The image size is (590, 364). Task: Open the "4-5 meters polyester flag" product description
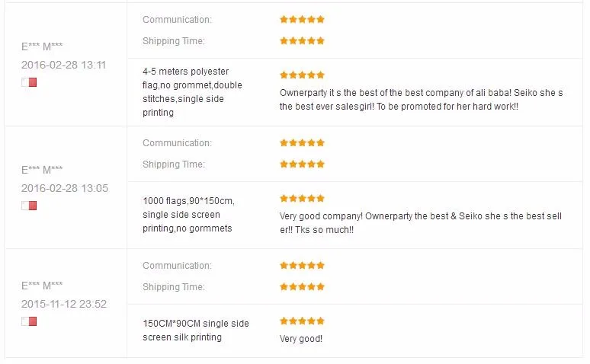pyautogui.click(x=192, y=92)
